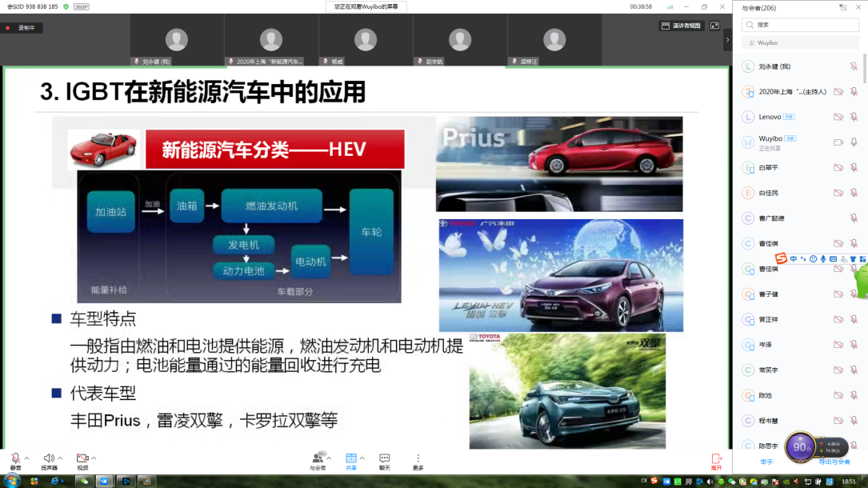Pop out the participants panel

point(842,7)
